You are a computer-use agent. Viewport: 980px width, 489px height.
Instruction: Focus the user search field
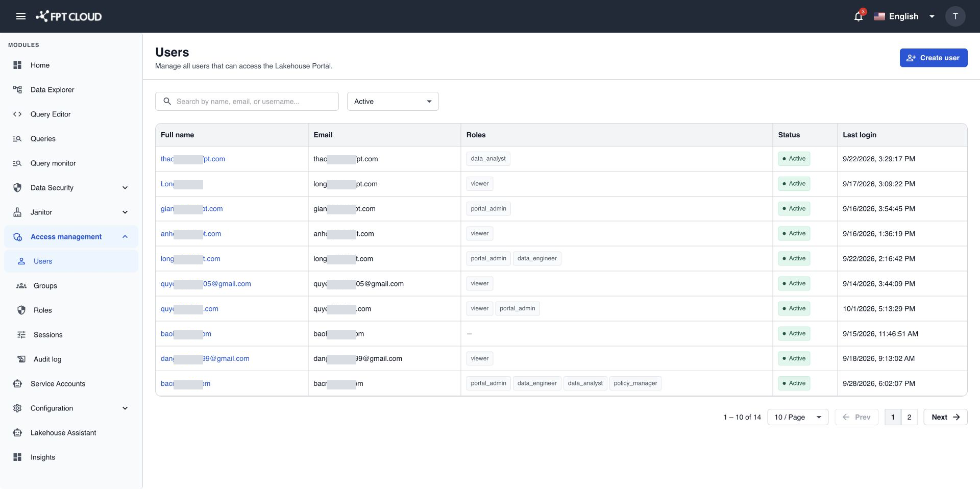247,102
